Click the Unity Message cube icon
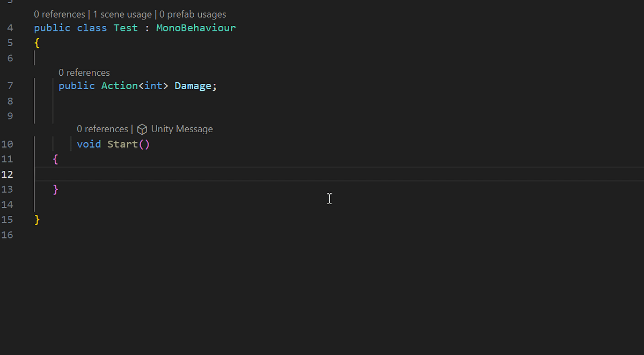The height and width of the screenshot is (355, 644). pyautogui.click(x=142, y=129)
